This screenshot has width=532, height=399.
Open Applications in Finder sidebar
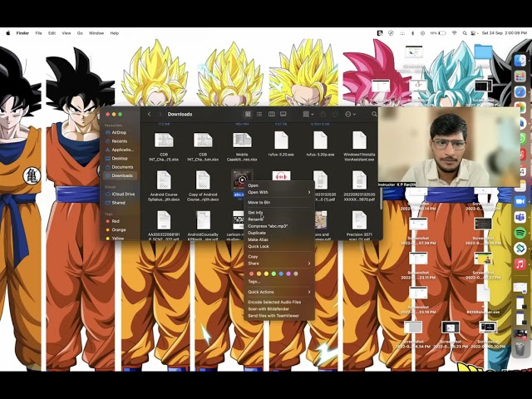[120, 150]
